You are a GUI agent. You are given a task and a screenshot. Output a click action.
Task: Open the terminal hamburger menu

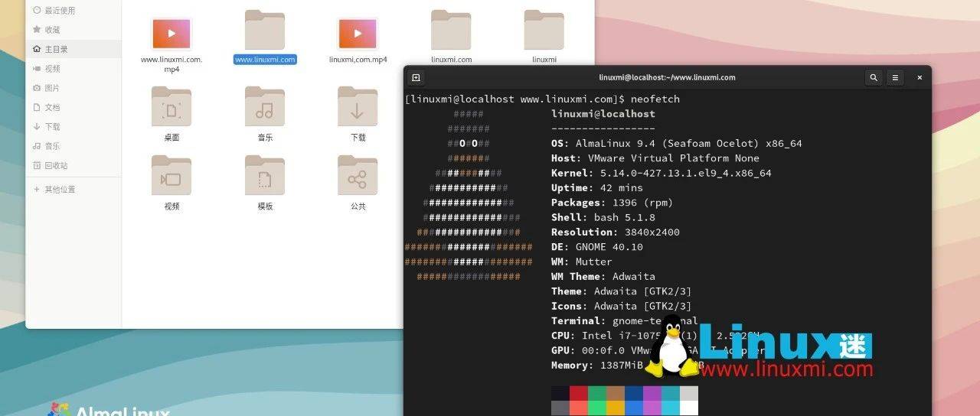896,77
